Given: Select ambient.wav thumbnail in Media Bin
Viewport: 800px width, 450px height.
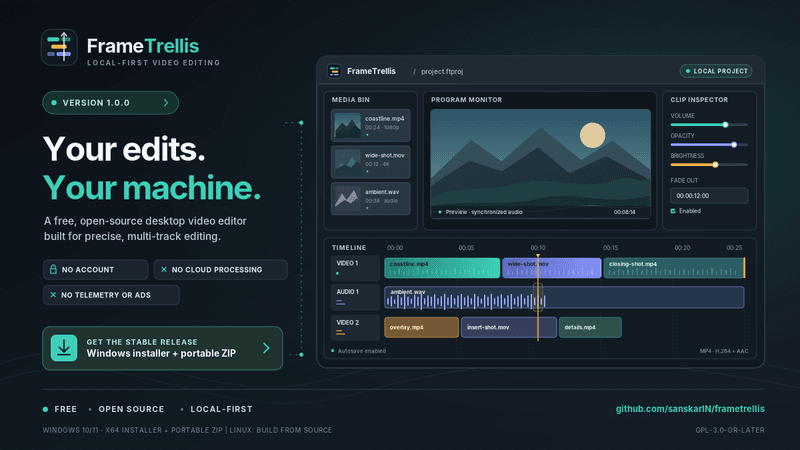Looking at the screenshot, I should click(347, 199).
